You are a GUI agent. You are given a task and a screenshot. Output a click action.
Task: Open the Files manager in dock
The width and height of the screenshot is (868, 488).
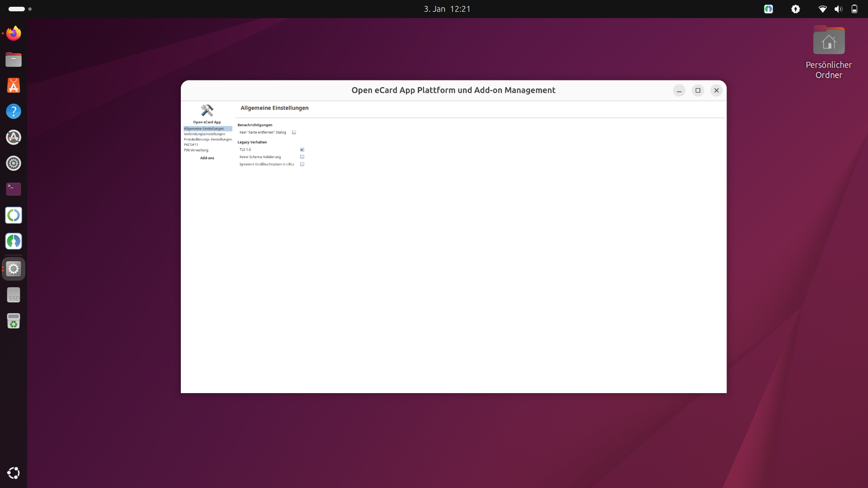click(14, 60)
